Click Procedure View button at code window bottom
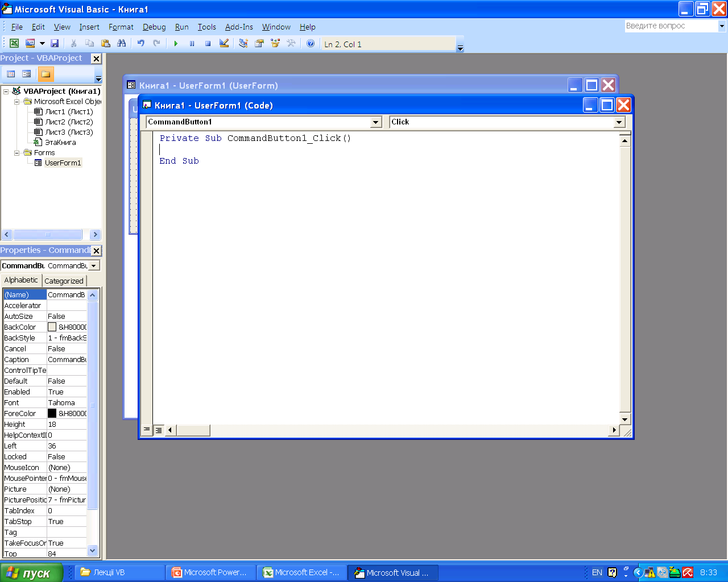The width and height of the screenshot is (728, 582). click(x=147, y=430)
